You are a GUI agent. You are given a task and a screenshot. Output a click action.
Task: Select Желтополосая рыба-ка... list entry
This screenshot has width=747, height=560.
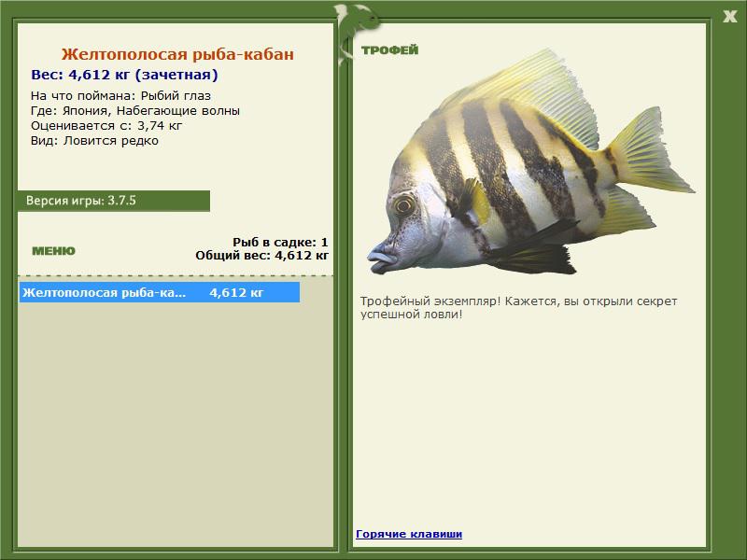point(159,292)
